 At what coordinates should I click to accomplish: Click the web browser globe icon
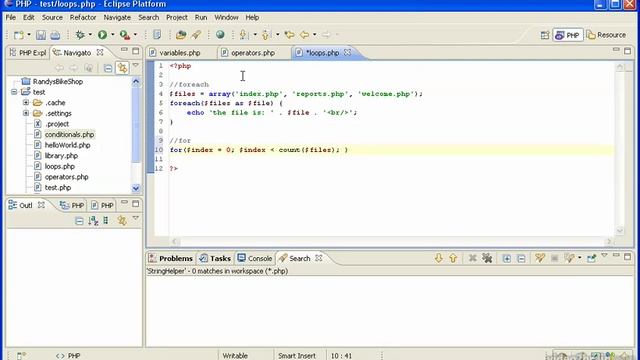(220, 35)
